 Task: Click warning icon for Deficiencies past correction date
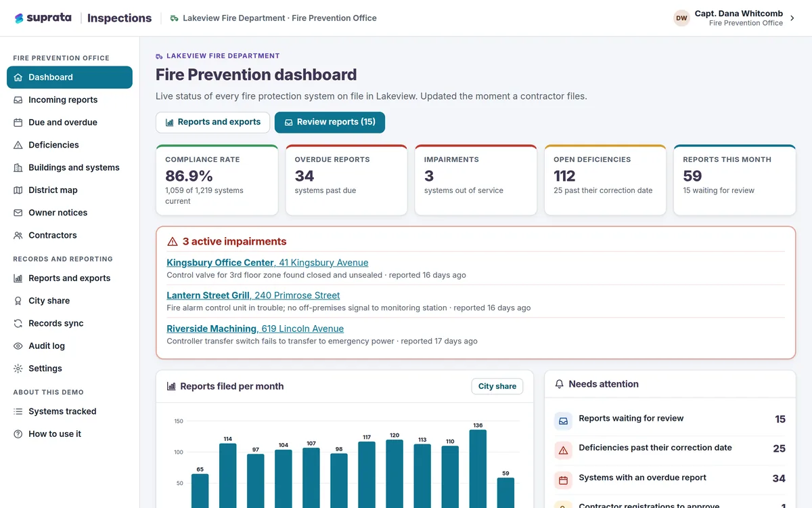(563, 450)
